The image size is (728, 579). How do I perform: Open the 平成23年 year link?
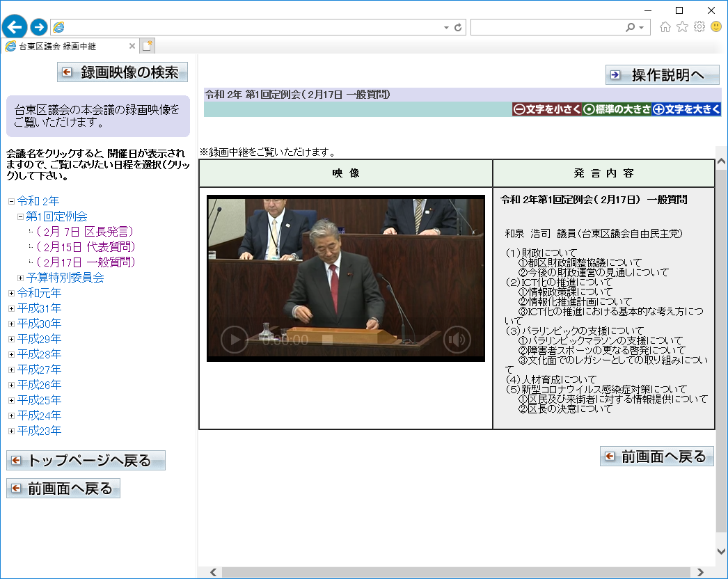(39, 431)
